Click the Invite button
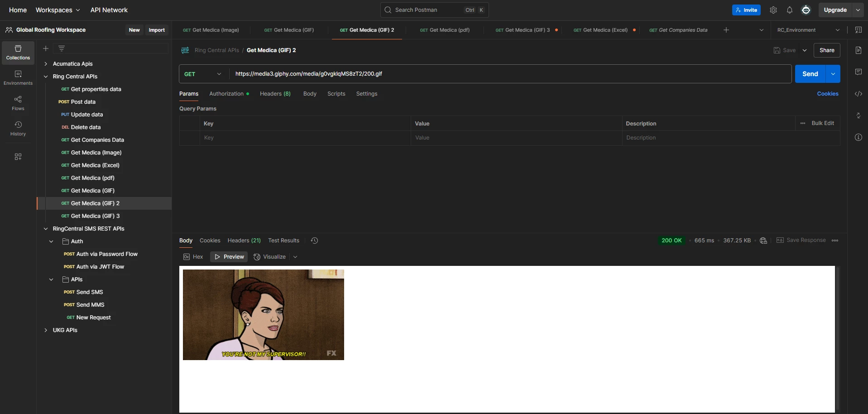The width and height of the screenshot is (868, 414). coord(746,10)
